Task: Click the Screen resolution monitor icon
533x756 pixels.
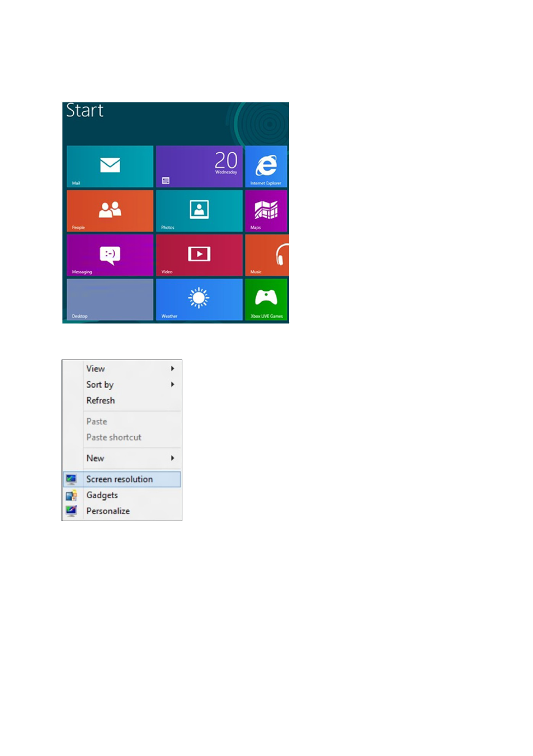Action: [x=71, y=479]
